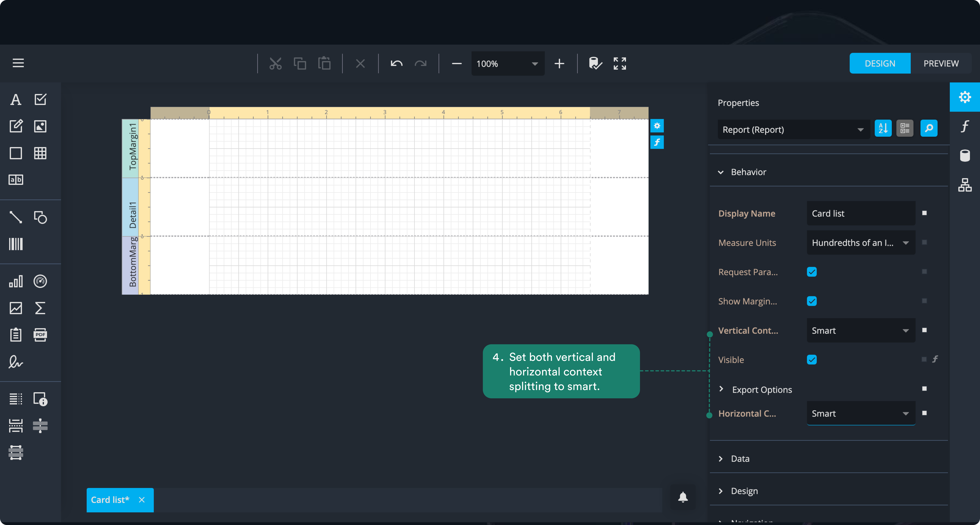Viewport: 980px width, 525px height.
Task: Select the Page Break control tool
Action: tap(16, 426)
